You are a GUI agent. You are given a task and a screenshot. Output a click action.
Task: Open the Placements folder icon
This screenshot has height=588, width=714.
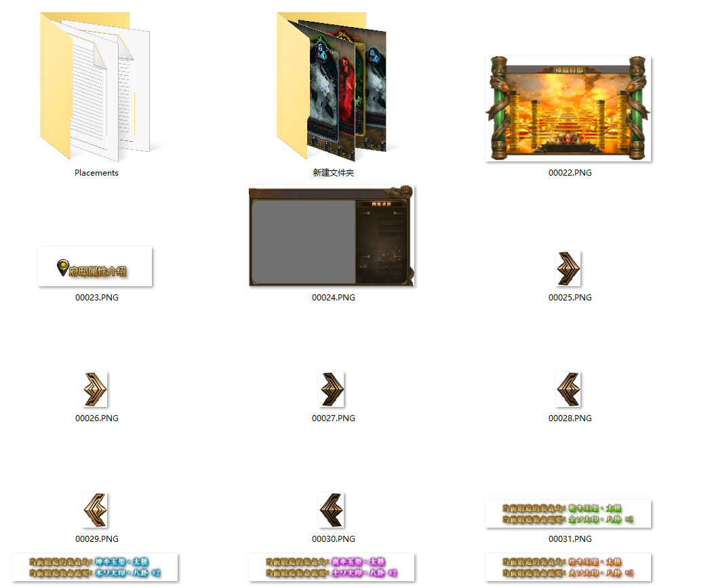(x=95, y=88)
